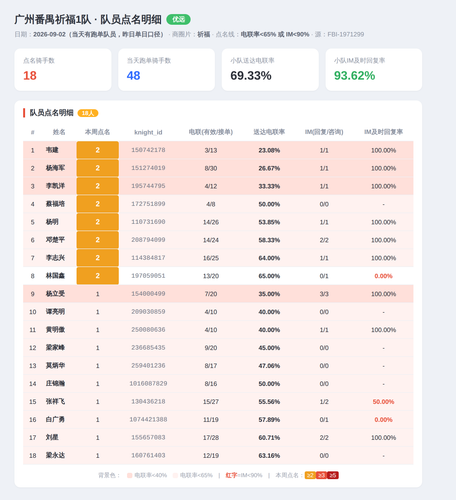456x500 pixels.
Task: Click the orange 2 badge in 林国鑫's row
Action: [x=98, y=276]
